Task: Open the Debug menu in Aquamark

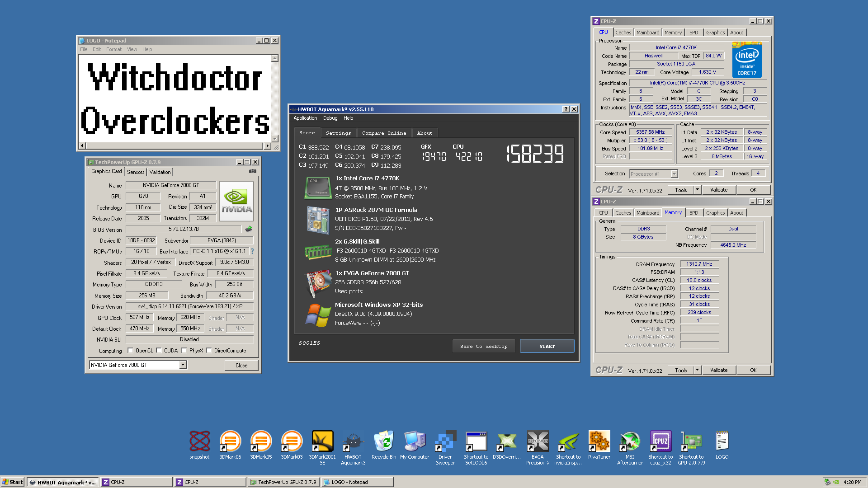Action: pos(330,118)
